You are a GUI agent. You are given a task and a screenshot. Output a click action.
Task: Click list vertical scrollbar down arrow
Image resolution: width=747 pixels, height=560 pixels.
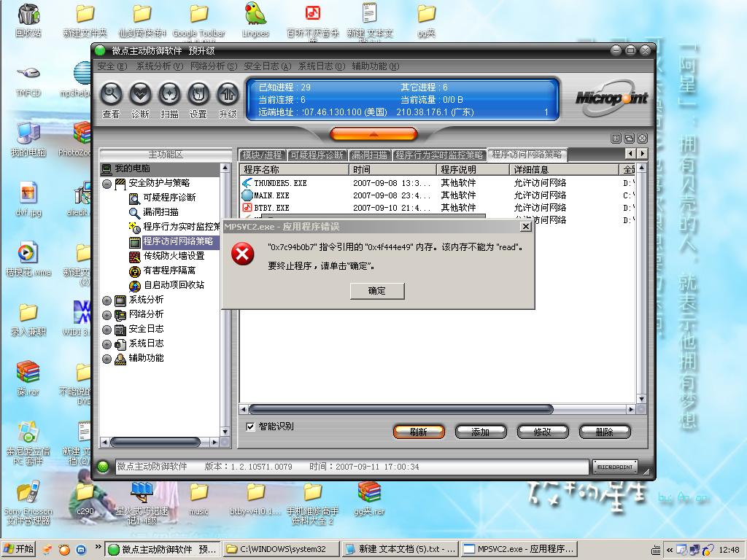(x=641, y=399)
